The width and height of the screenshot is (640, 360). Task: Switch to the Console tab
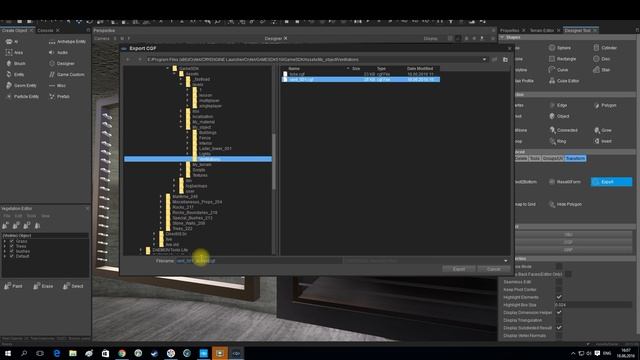[45, 31]
